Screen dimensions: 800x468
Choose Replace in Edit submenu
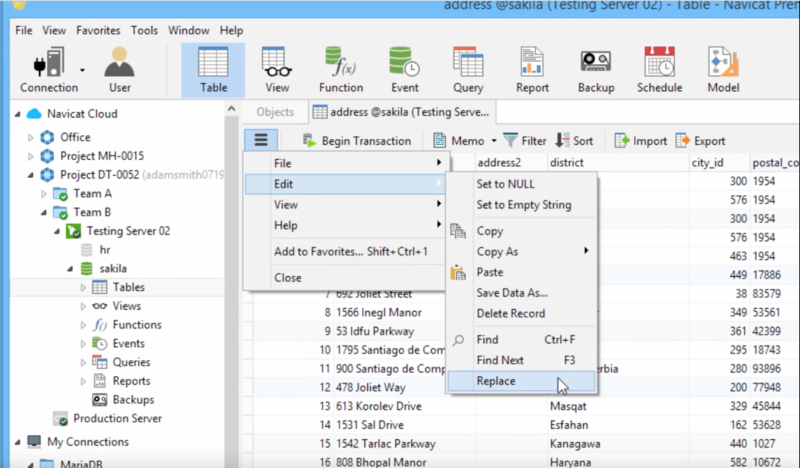coord(521,381)
